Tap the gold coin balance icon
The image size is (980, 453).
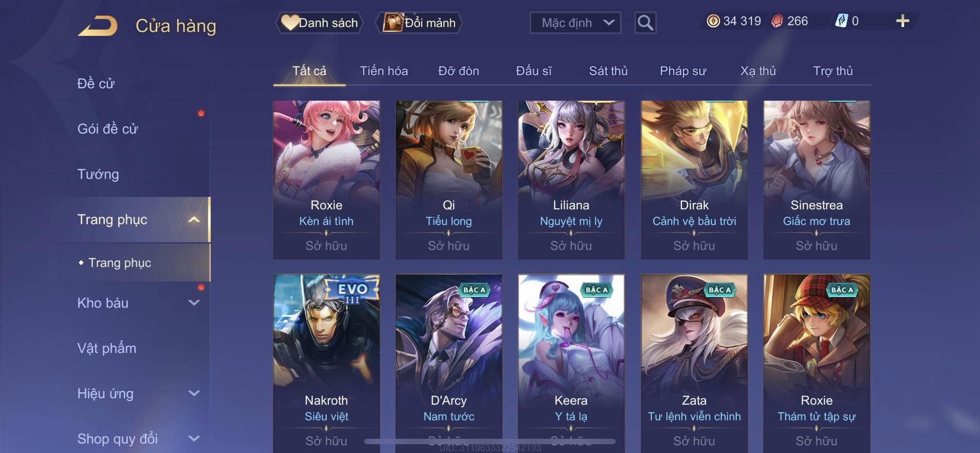[713, 21]
